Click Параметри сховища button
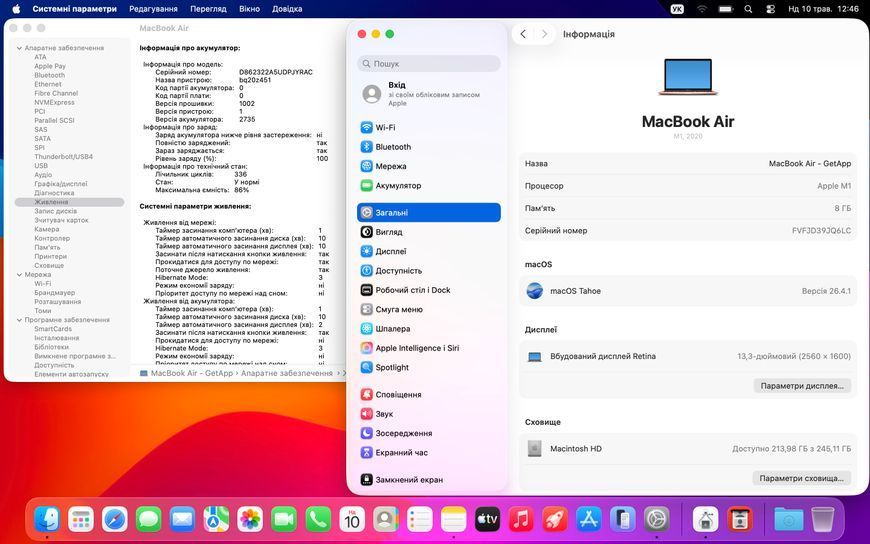Image resolution: width=870 pixels, height=544 pixels. click(x=801, y=478)
